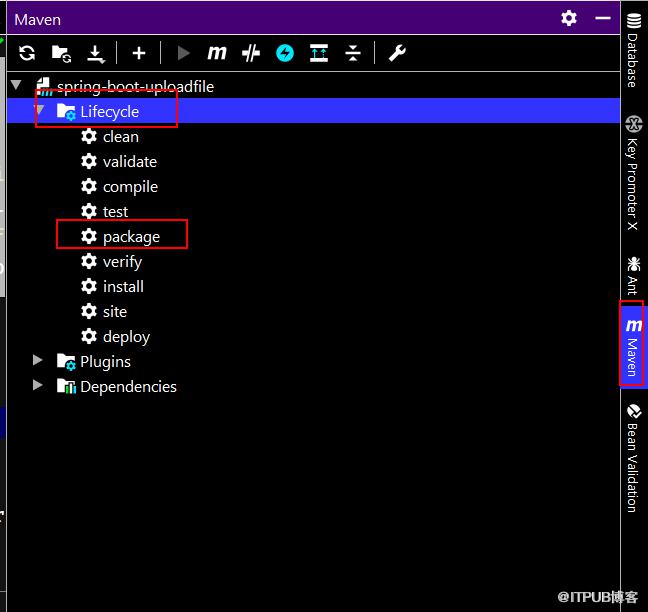Click the Plugins folder icon
Image resolution: width=648 pixels, height=612 pixels.
point(66,362)
